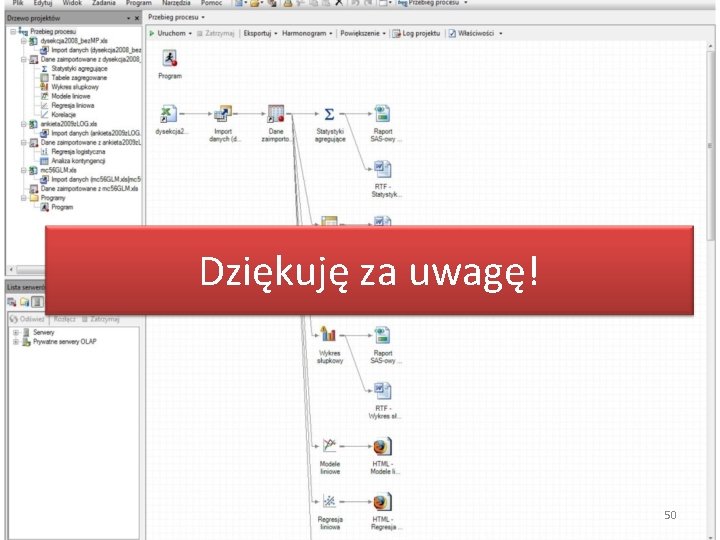The image size is (720, 540).
Task: Open the Eksportuj dropdown
Action: (260, 33)
